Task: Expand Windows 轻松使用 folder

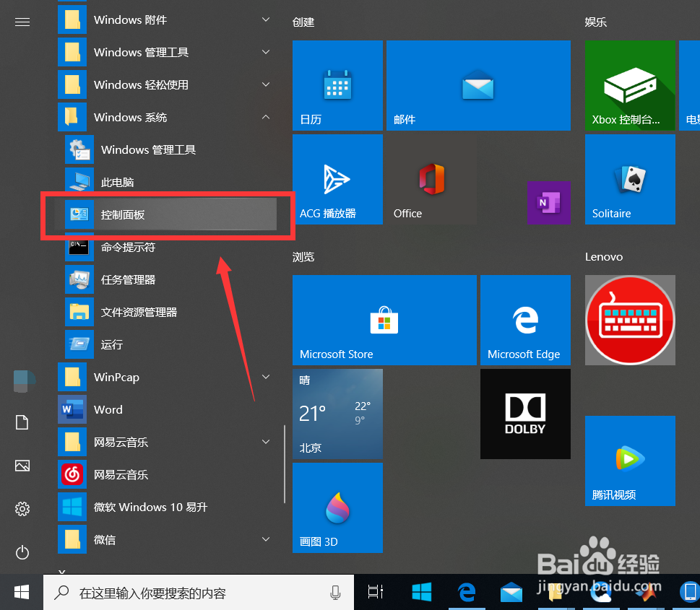Action: coord(266,84)
